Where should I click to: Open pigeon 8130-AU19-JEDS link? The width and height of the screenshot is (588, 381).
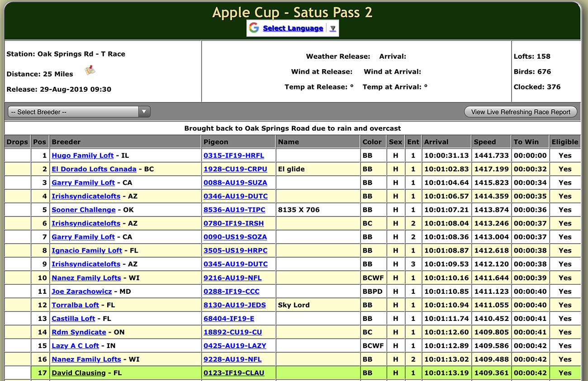pyautogui.click(x=234, y=305)
